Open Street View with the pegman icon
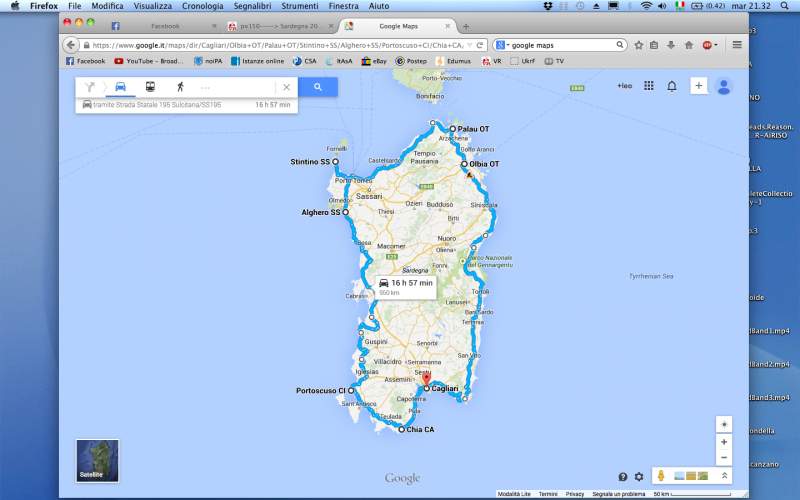 click(x=661, y=476)
